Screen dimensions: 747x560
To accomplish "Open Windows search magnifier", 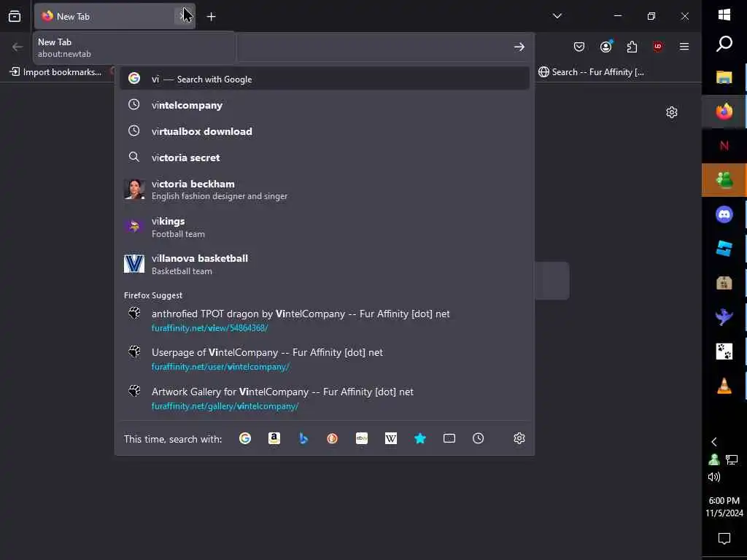I will pyautogui.click(x=724, y=44).
